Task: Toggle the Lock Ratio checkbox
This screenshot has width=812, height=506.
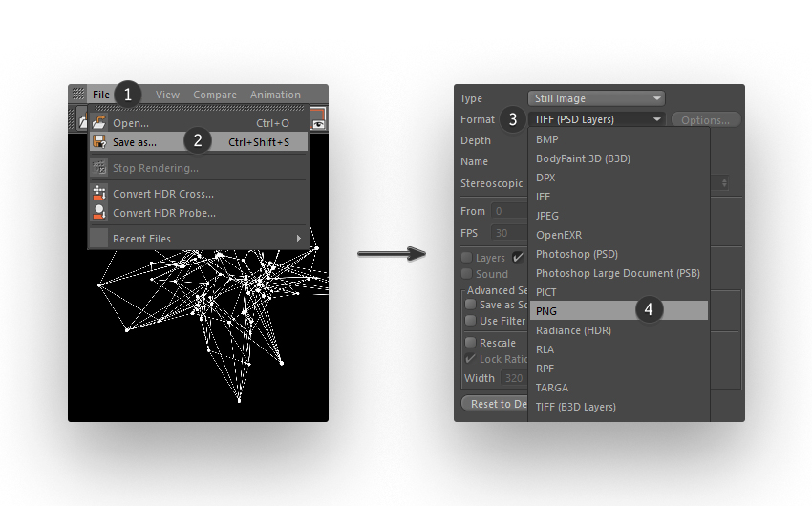Action: pos(471,359)
